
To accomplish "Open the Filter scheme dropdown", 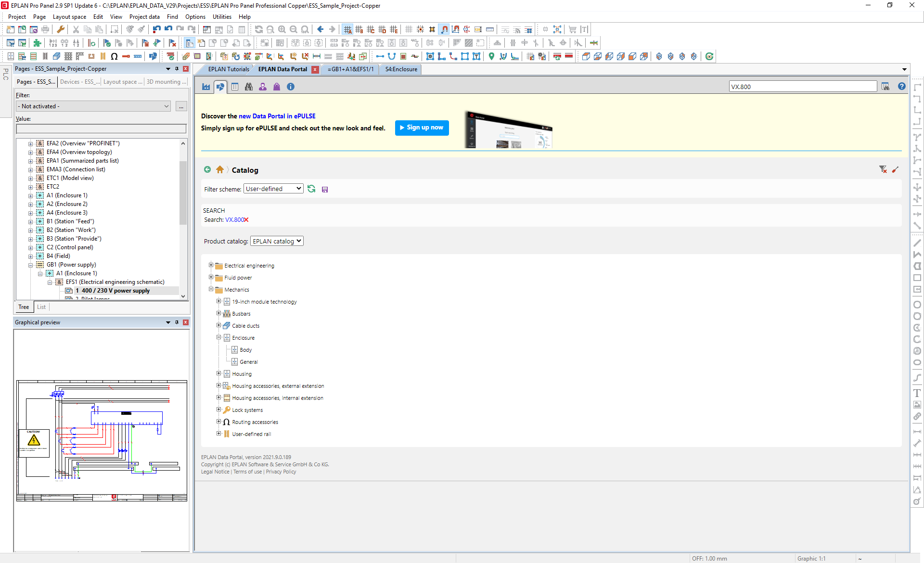I will [x=273, y=189].
